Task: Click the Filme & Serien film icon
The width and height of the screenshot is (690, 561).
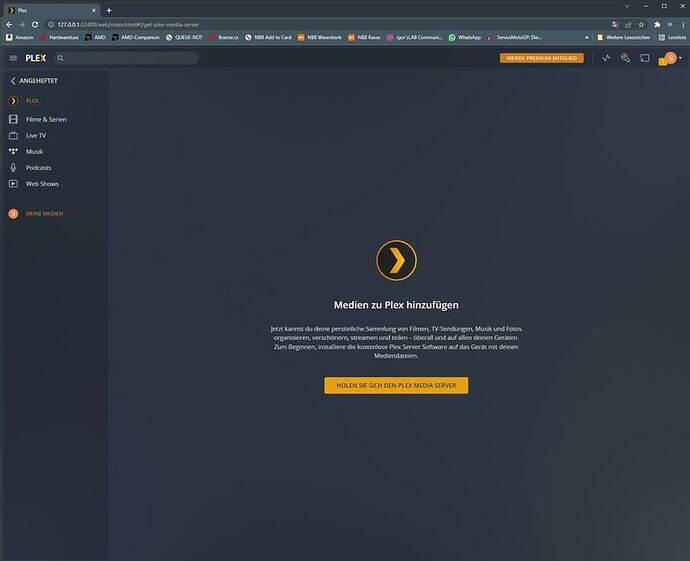Action: (x=13, y=119)
